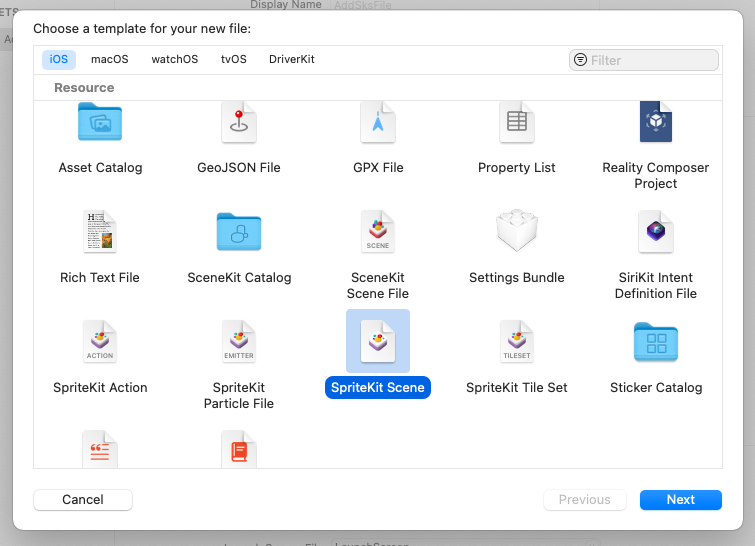
Task: Click the 'Property List' label text
Action: pos(517,168)
